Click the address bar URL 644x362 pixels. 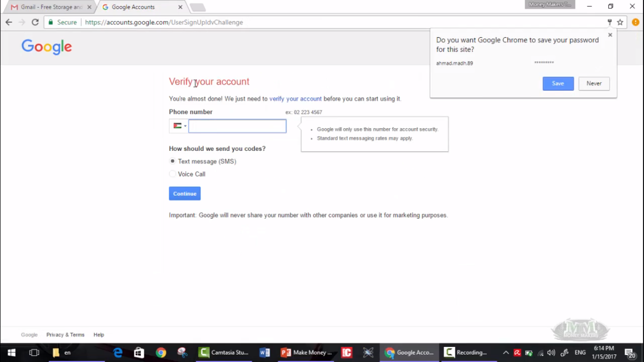click(x=164, y=22)
